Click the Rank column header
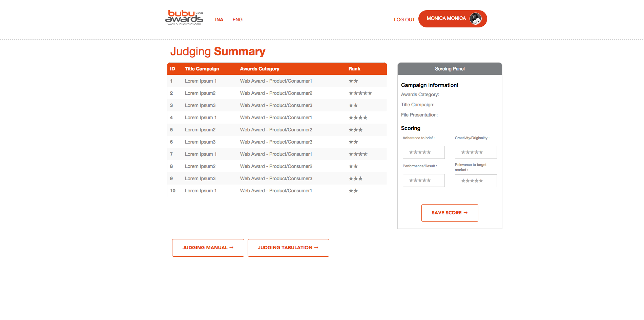Image resolution: width=644 pixels, height=320 pixels. click(354, 69)
